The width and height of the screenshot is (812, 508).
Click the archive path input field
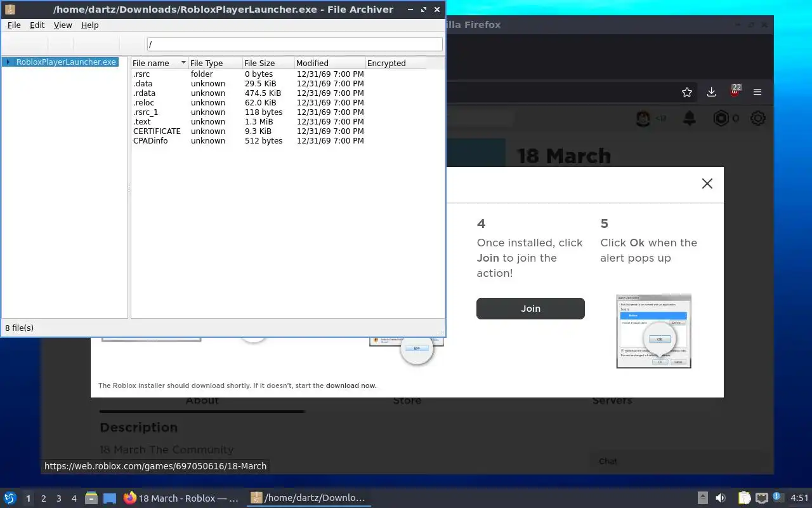tap(294, 44)
